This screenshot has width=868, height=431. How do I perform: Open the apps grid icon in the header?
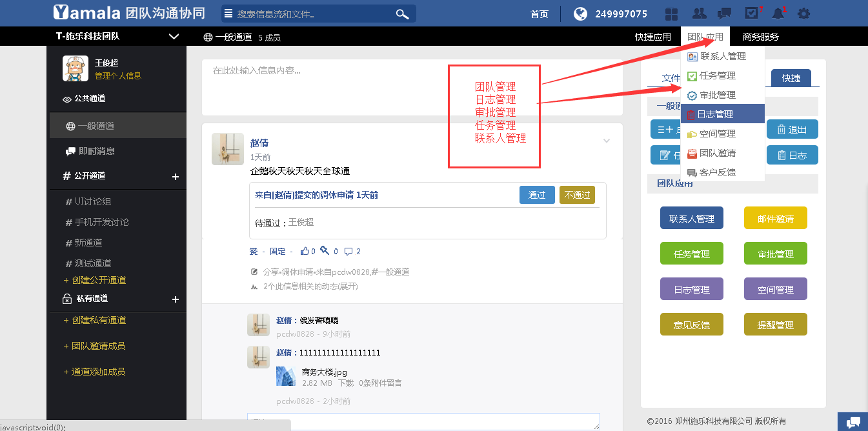click(672, 14)
